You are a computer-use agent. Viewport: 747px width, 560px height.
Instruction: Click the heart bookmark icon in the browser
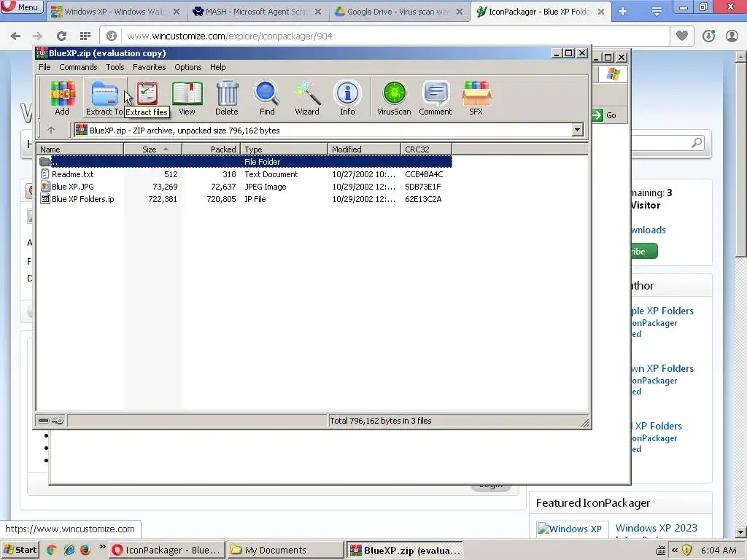[x=682, y=36]
